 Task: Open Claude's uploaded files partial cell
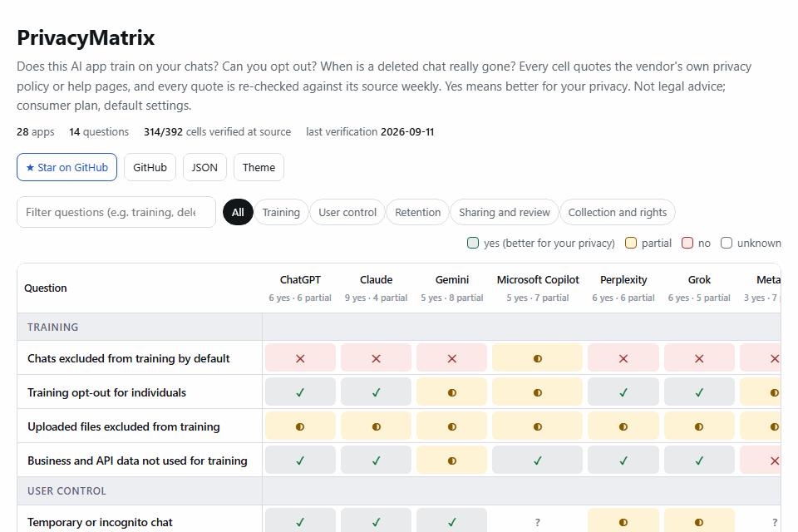pyautogui.click(x=376, y=426)
